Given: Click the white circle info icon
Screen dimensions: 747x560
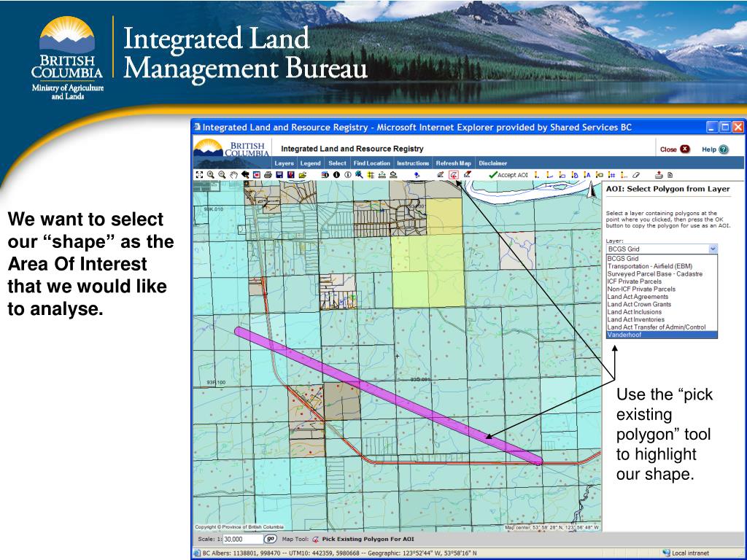Looking at the screenshot, I should click(x=348, y=175).
